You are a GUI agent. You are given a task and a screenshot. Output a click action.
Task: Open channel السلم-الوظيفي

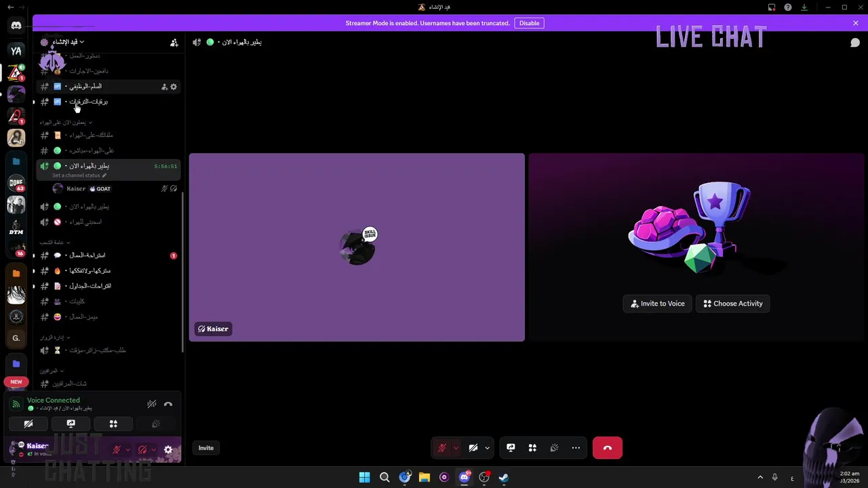108,87
